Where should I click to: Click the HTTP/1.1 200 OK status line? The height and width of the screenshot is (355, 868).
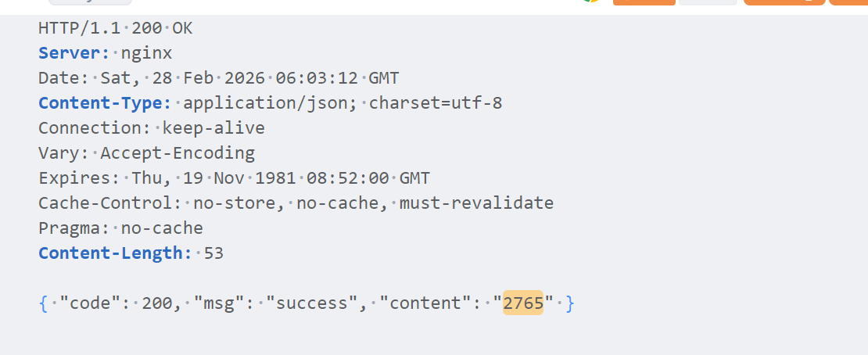[x=115, y=29]
